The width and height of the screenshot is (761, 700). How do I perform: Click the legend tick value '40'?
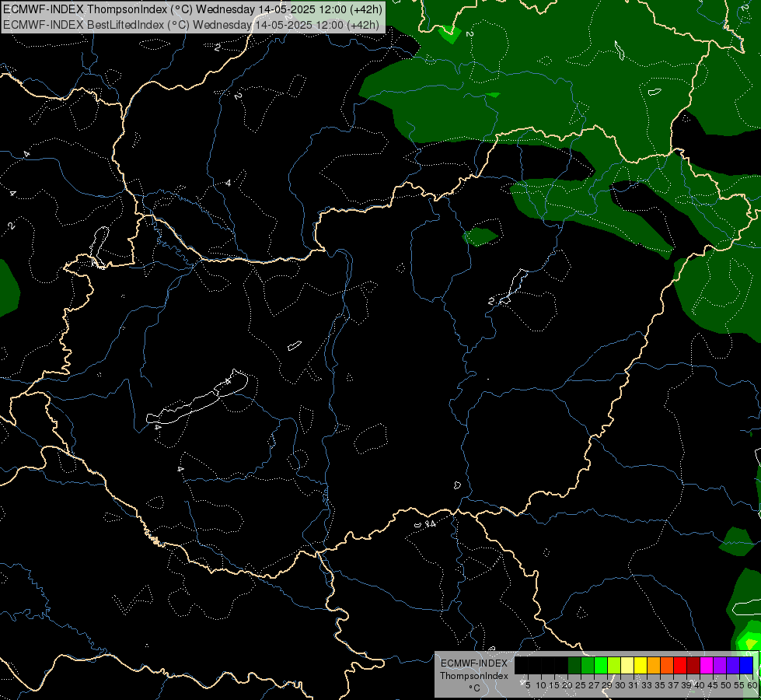pyautogui.click(x=700, y=685)
